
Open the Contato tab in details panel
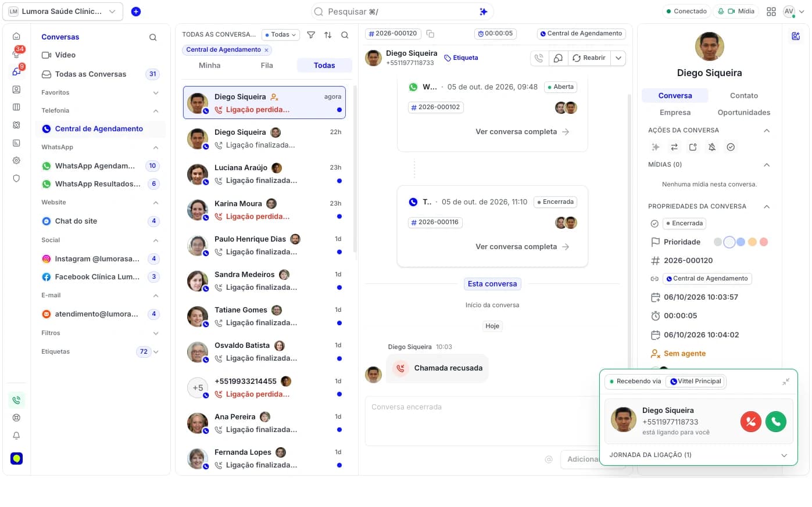pyautogui.click(x=744, y=96)
